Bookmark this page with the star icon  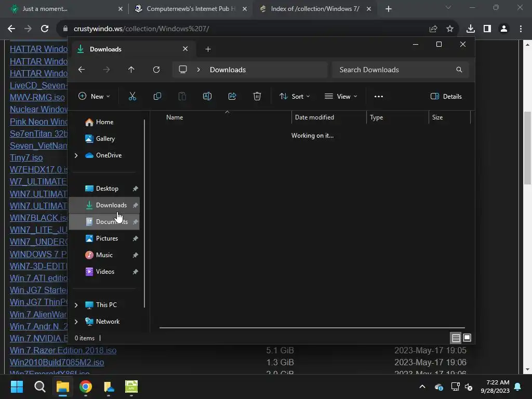pos(450,29)
